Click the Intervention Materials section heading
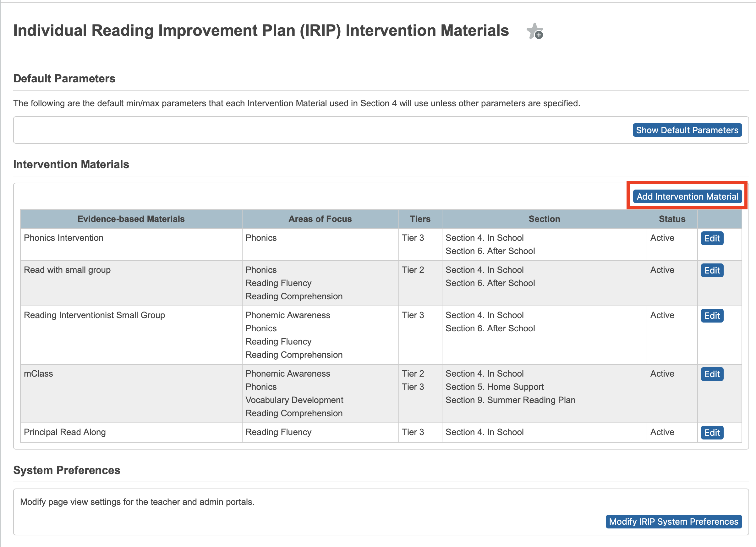Image resolution: width=756 pixels, height=547 pixels. coord(71,164)
